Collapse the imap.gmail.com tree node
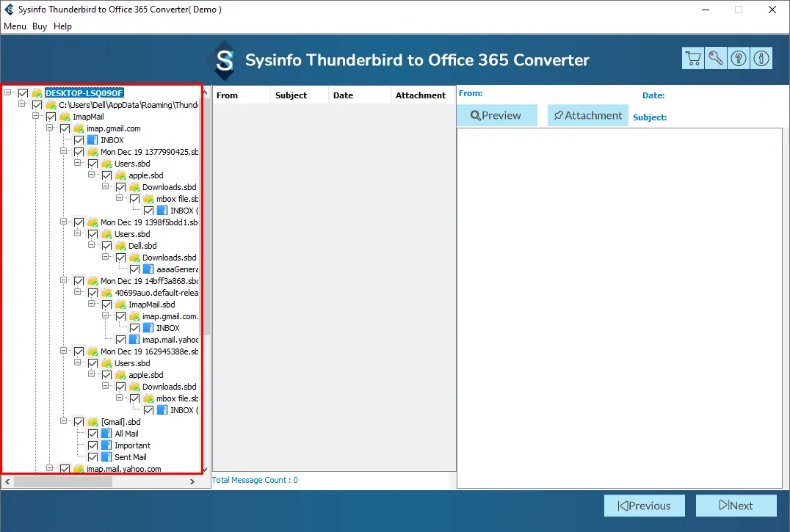790x532 pixels. 50,128
